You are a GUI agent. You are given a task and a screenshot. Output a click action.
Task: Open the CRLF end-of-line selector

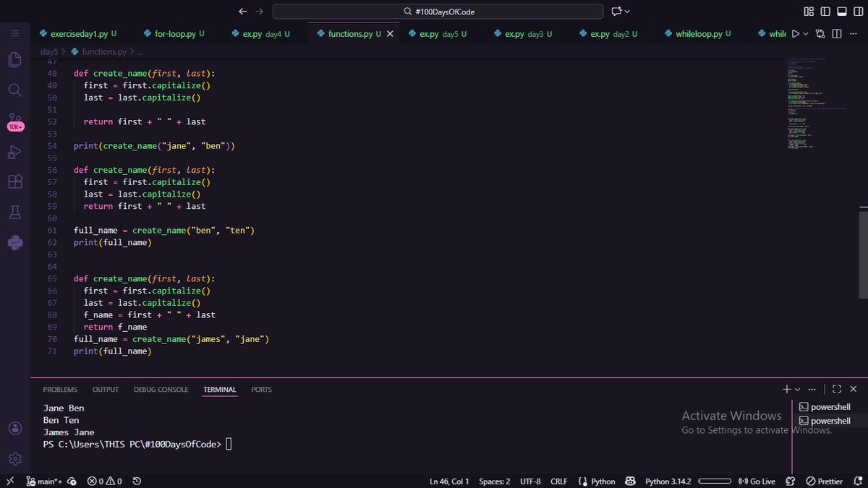tap(558, 481)
